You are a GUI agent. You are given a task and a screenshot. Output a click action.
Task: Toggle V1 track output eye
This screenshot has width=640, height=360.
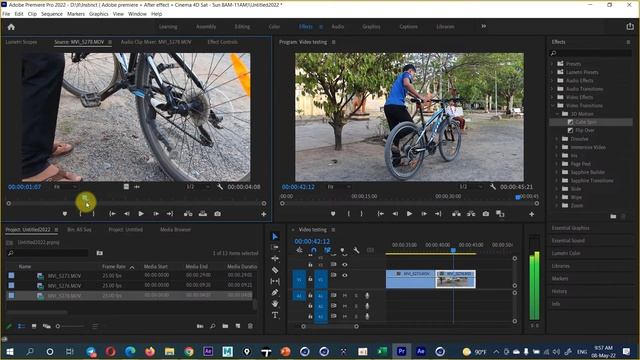pos(345,276)
